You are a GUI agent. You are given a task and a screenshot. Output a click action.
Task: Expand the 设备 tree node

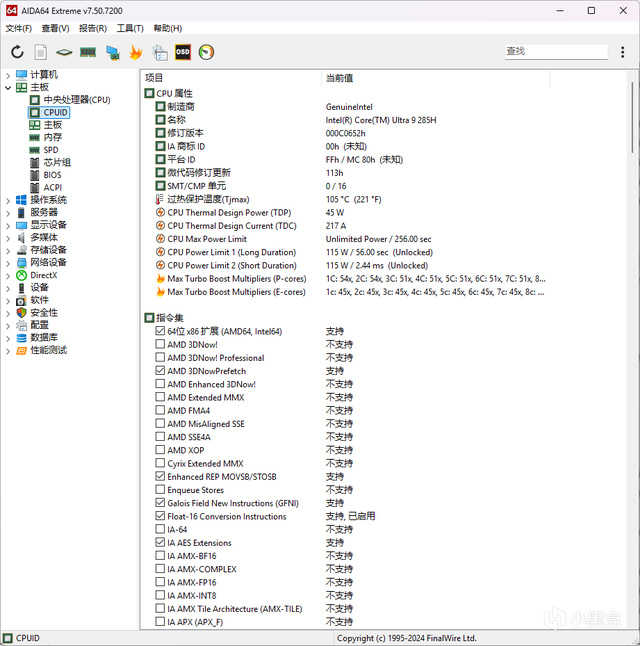8,288
